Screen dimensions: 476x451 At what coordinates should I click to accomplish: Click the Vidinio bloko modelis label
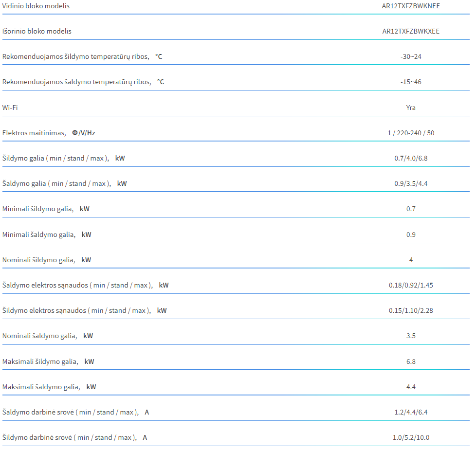(36, 6)
